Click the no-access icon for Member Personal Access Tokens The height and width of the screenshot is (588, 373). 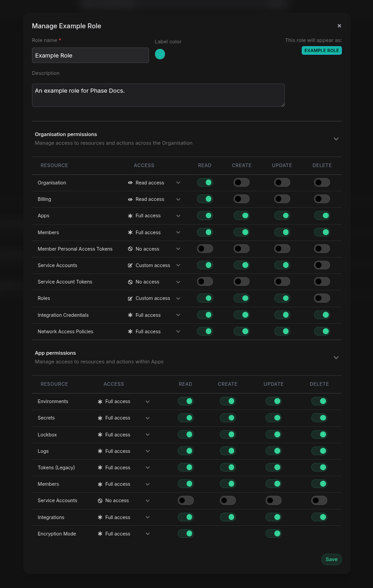click(130, 249)
